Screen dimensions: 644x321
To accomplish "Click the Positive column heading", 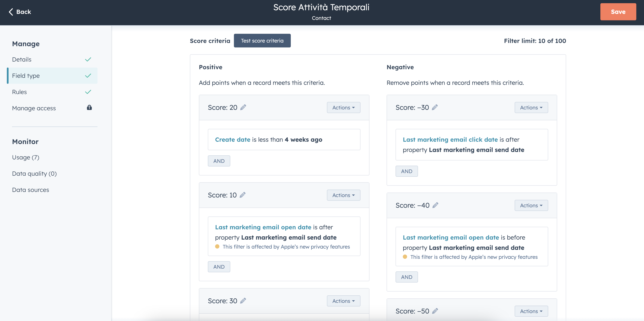I will 211,67.
